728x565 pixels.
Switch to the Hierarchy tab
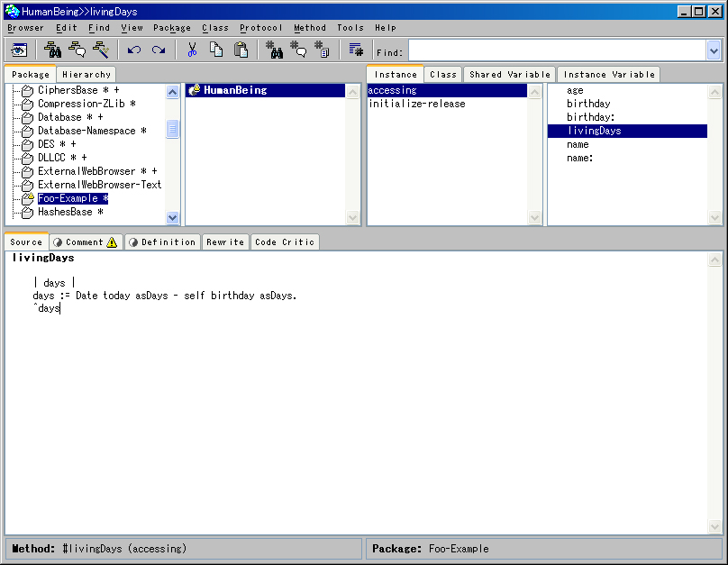click(x=86, y=74)
